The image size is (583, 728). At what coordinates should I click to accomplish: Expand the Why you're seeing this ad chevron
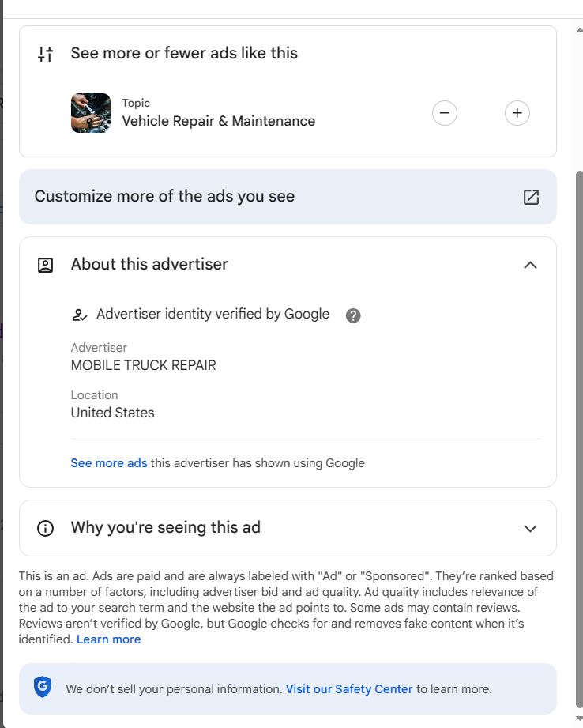[530, 528]
